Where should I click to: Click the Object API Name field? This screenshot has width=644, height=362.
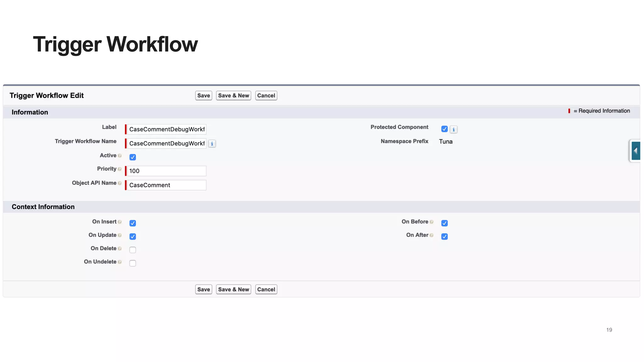tap(167, 185)
